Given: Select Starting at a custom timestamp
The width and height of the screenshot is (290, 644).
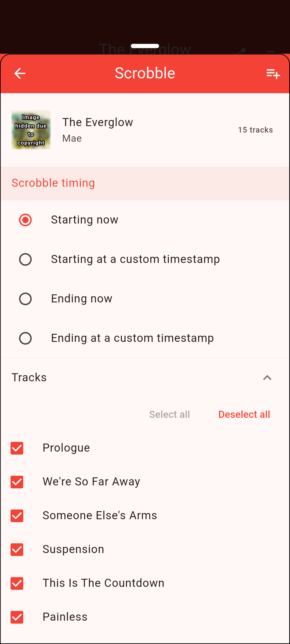Looking at the screenshot, I should coord(26,259).
